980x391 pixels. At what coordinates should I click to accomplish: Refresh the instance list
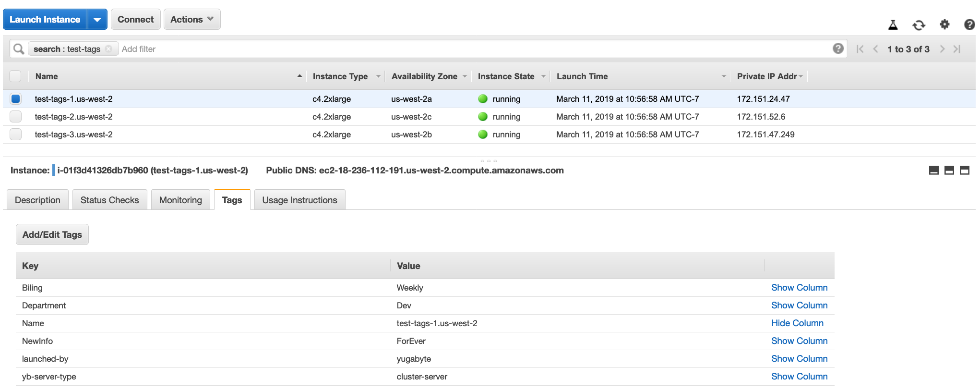pyautogui.click(x=919, y=25)
